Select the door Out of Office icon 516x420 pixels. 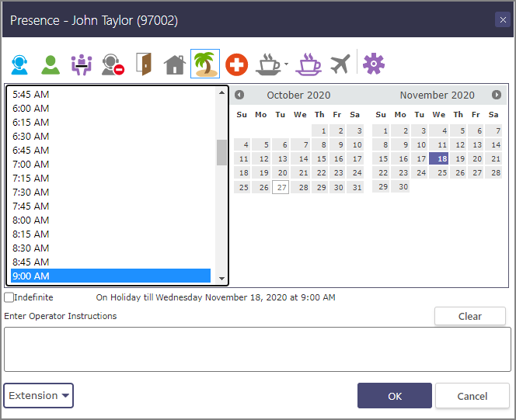click(144, 64)
